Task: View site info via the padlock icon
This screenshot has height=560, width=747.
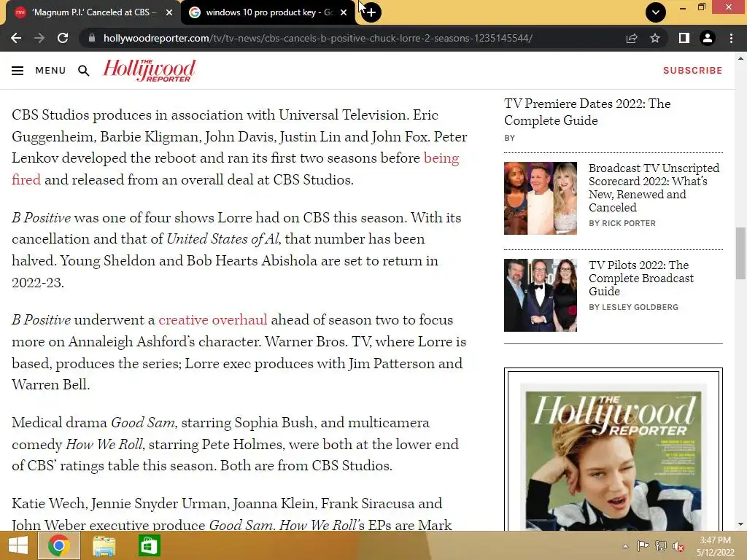Action: (91, 38)
